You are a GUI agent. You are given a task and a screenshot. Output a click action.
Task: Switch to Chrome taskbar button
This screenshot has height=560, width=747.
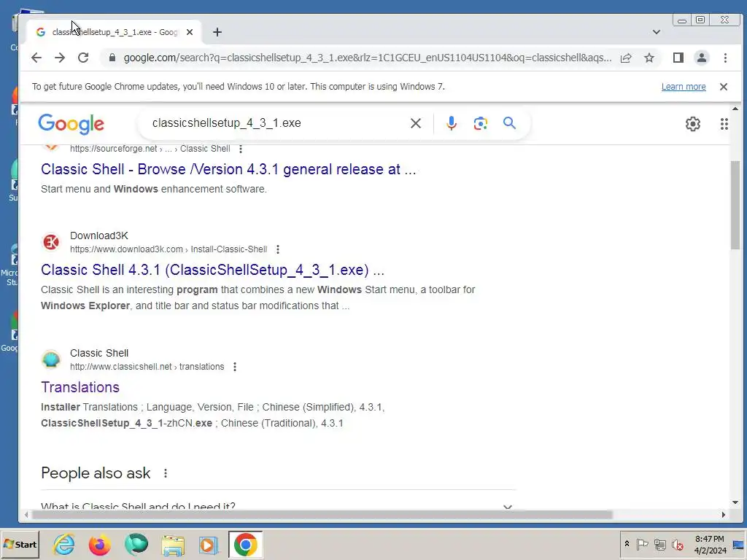click(x=245, y=544)
